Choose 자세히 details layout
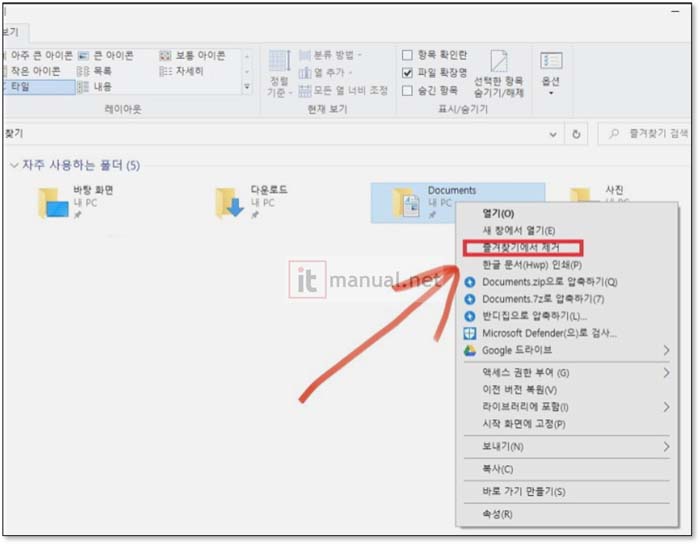 (182, 71)
